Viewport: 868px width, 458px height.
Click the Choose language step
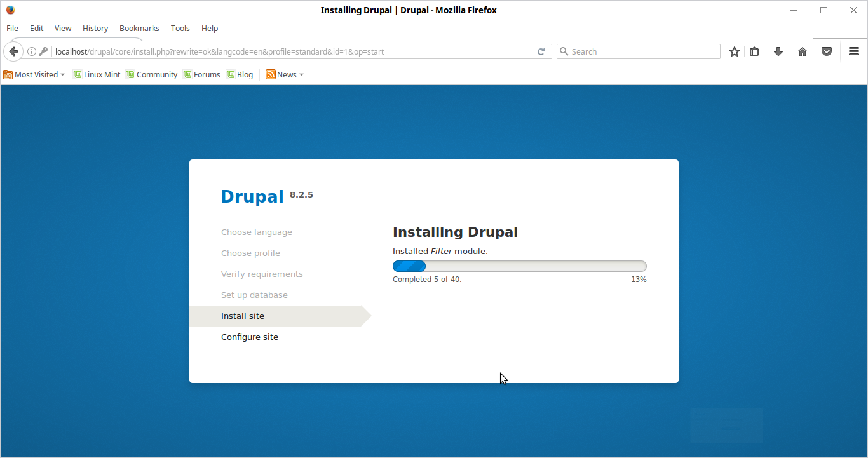[x=257, y=232]
